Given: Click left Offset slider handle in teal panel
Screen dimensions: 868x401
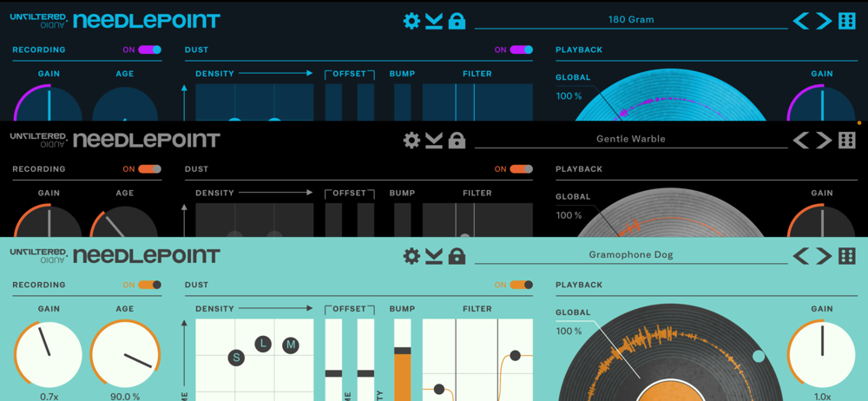Looking at the screenshot, I should 333,373.
